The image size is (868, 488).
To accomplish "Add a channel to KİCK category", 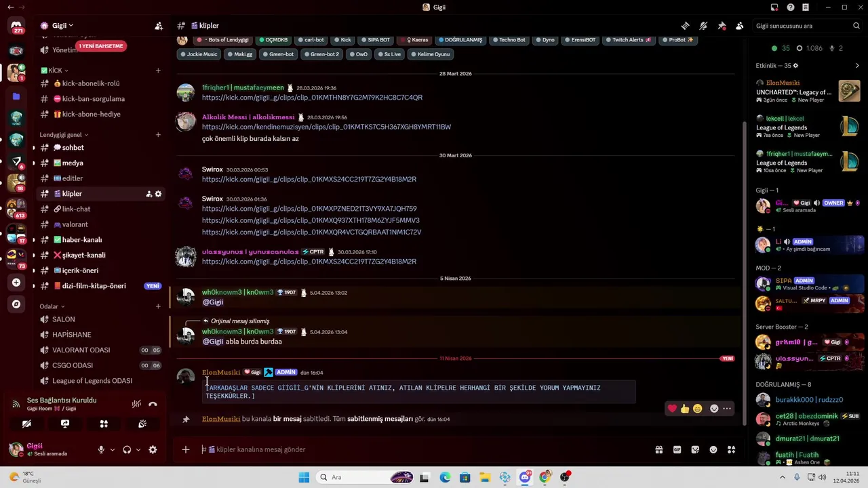I will (158, 70).
